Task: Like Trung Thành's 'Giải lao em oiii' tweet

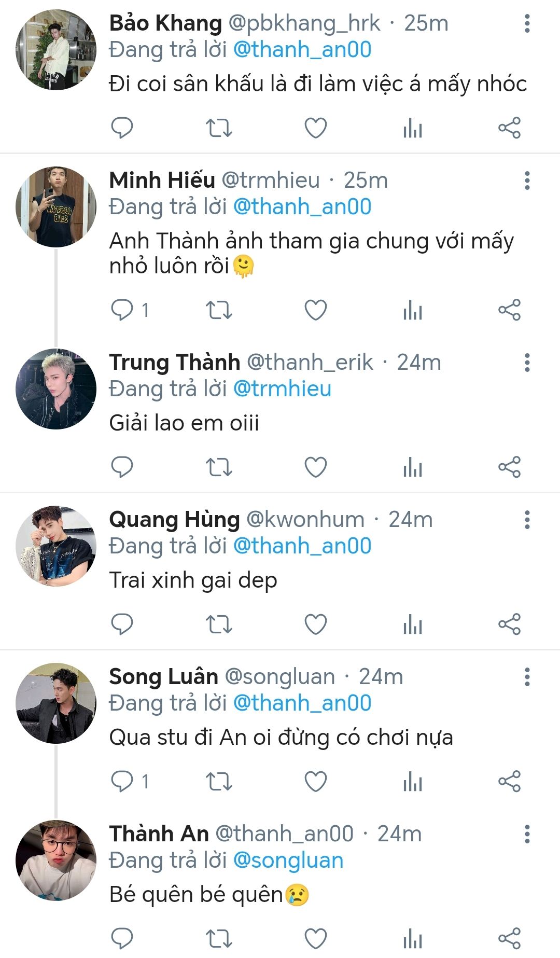Action: click(315, 467)
